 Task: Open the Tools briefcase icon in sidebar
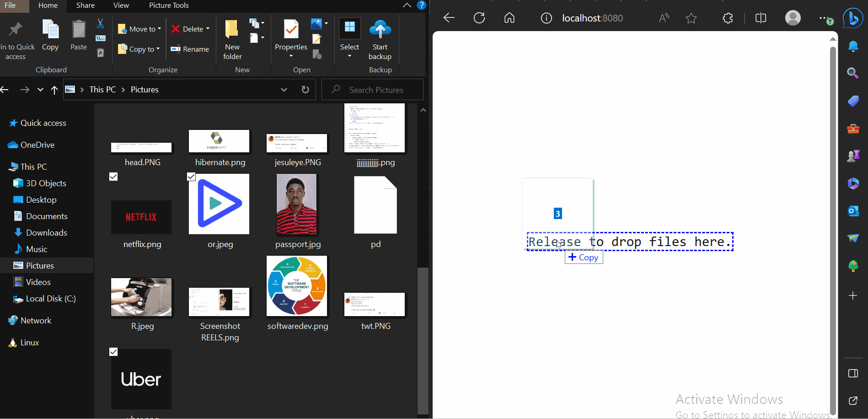point(853,129)
